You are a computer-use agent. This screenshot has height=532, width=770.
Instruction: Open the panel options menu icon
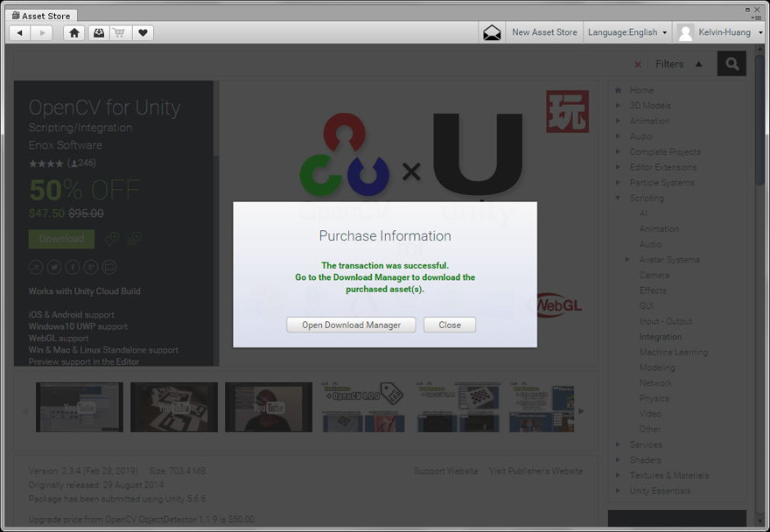tap(757, 17)
